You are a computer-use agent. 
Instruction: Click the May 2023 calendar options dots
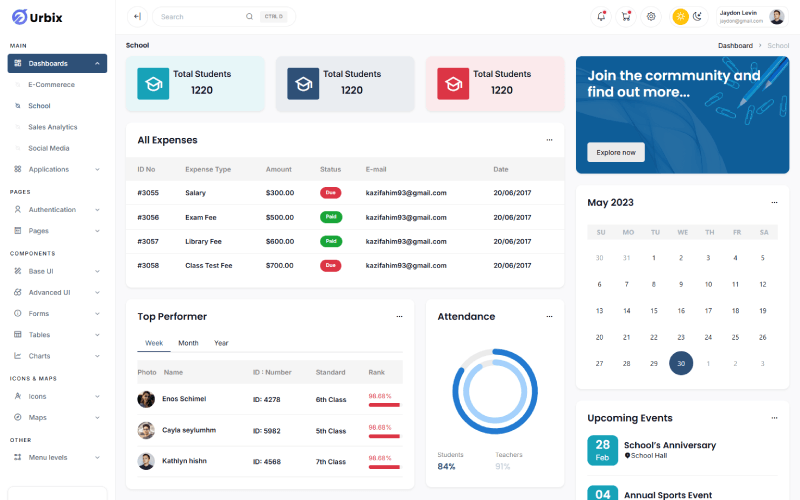773,203
